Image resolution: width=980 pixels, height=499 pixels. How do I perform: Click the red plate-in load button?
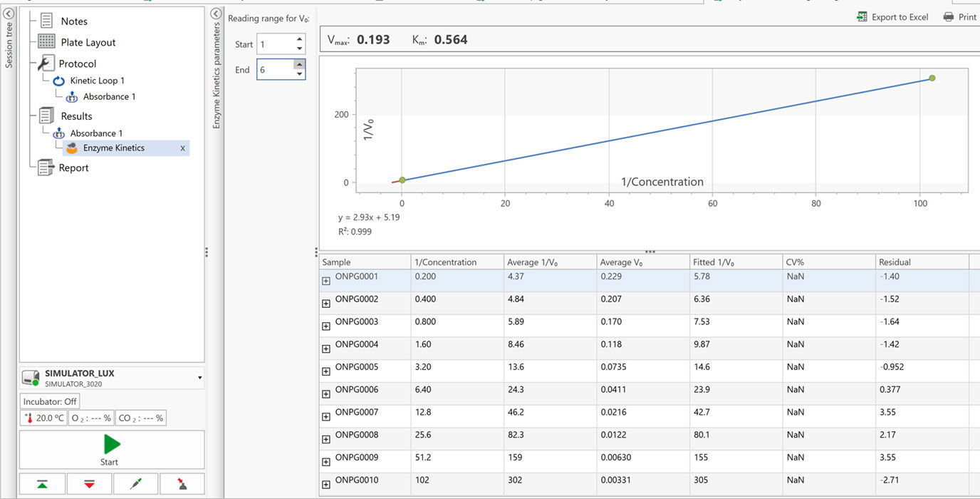tap(89, 484)
